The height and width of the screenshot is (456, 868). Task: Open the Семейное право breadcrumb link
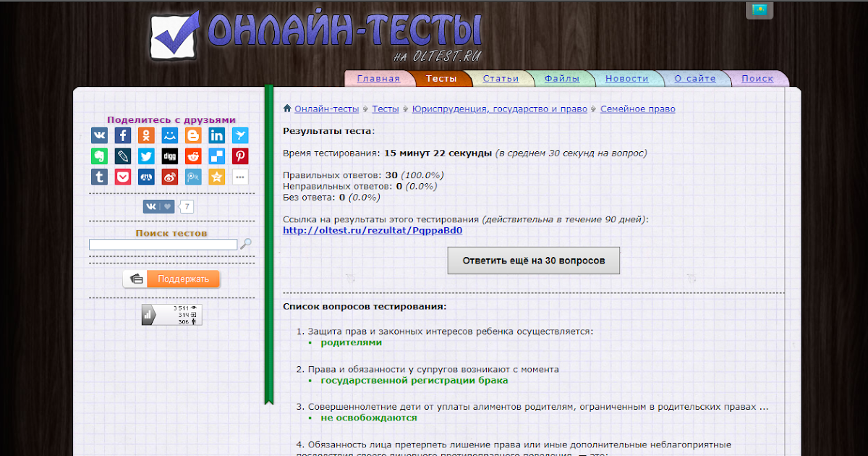[637, 109]
